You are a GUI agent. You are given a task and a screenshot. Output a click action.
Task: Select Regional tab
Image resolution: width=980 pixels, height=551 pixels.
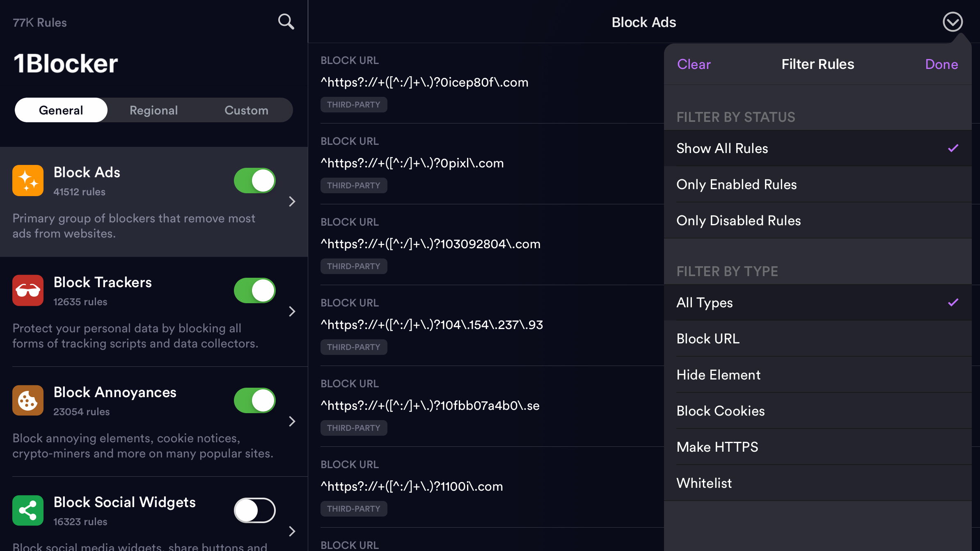[x=153, y=110]
